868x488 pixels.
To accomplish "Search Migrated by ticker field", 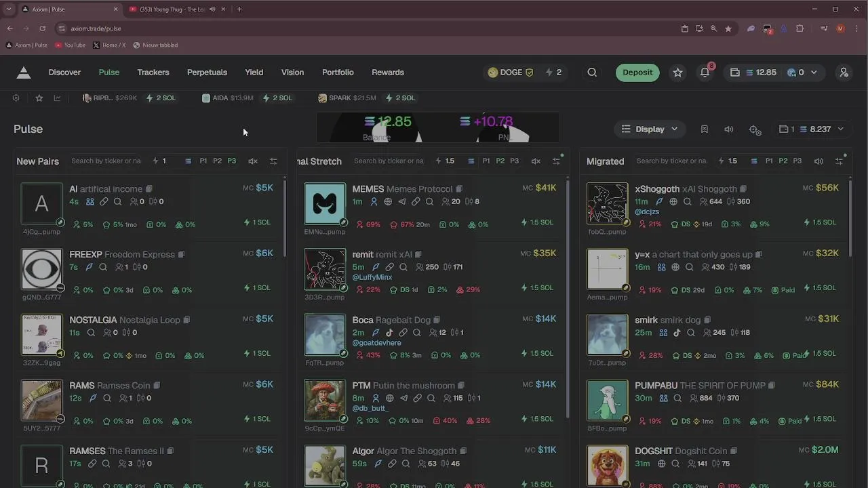I will 671,161.
